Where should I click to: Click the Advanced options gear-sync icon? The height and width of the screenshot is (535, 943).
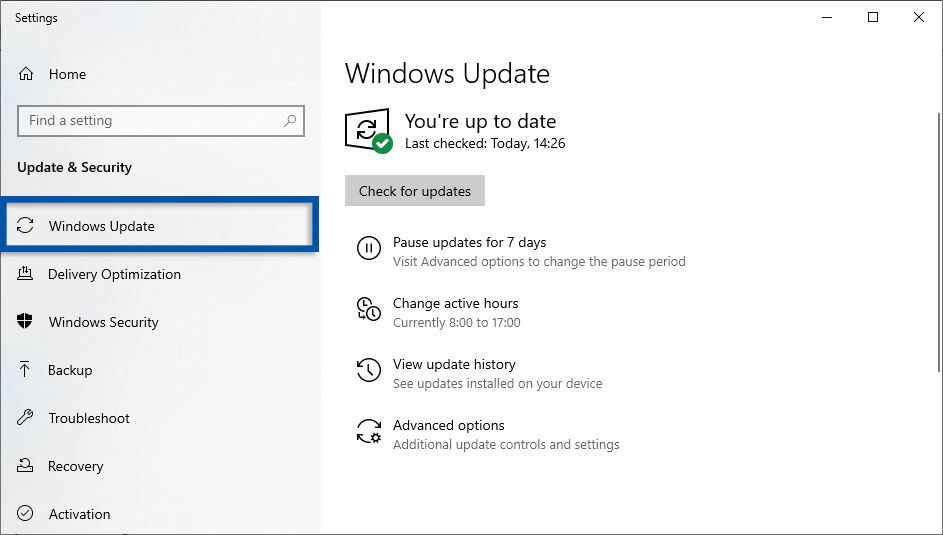pos(368,432)
